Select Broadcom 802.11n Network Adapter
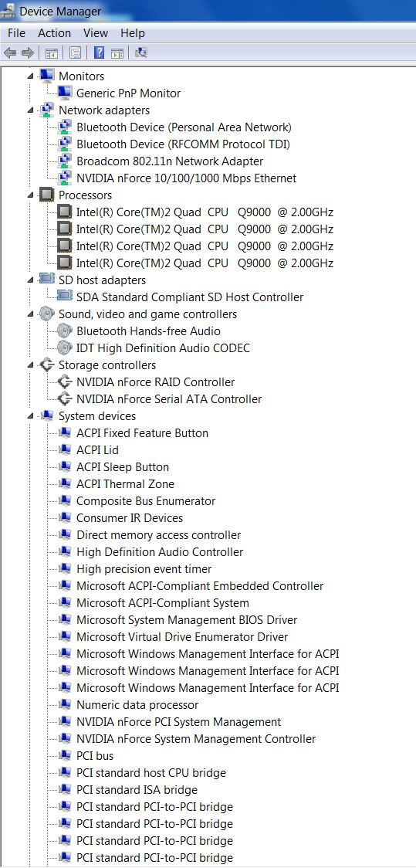Image resolution: width=416 pixels, height=868 pixels. point(170,161)
